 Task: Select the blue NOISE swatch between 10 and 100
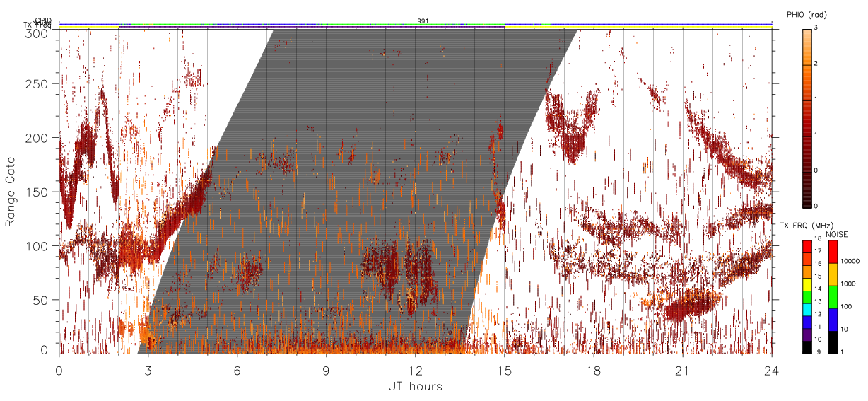833,319
